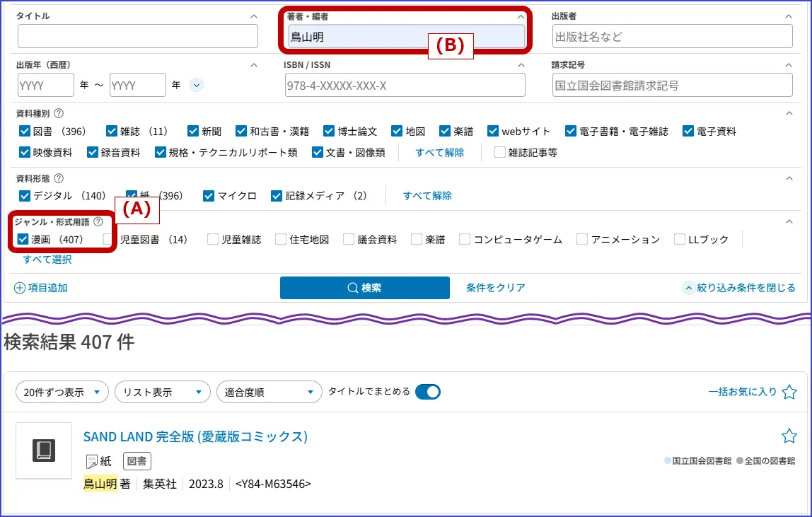The width and height of the screenshot is (812, 517).
Task: Click help icon beside ジャンル・形式用語
Action: click(x=98, y=222)
